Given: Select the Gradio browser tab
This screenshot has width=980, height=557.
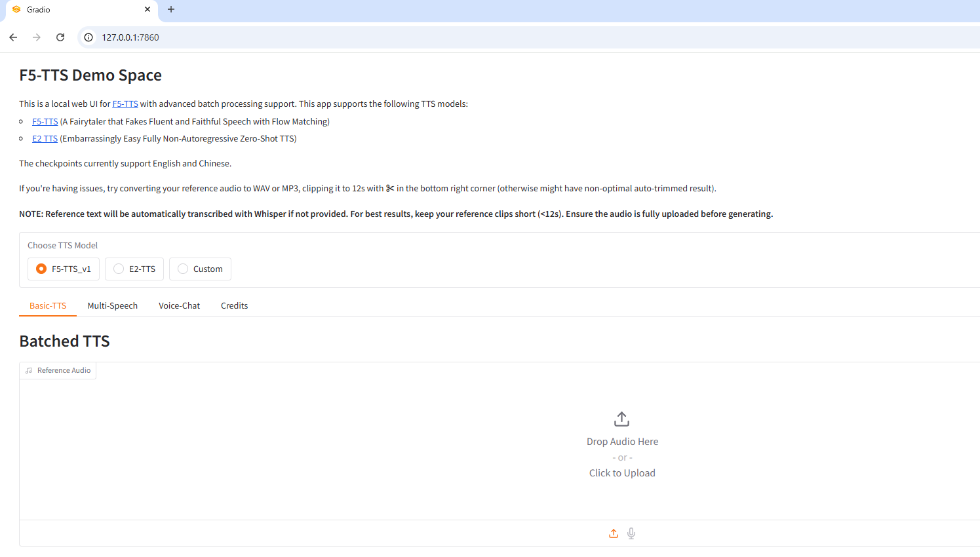Looking at the screenshot, I should click(x=82, y=10).
